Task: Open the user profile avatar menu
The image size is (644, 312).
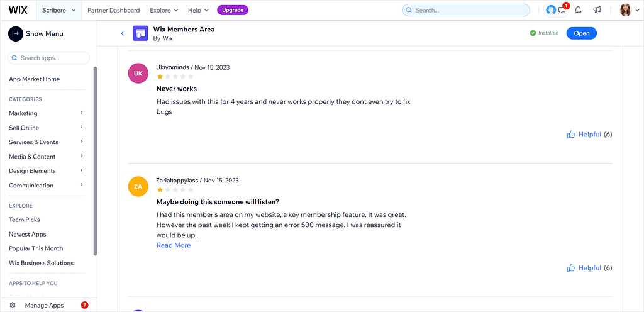Action: tap(630, 10)
